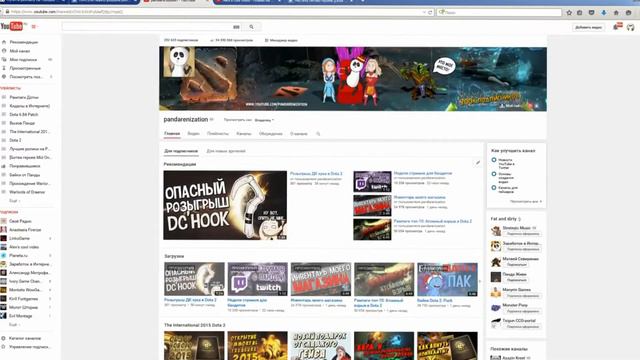Play the ПАК thumbnail in the Загрузки row
The width and height of the screenshot is (640, 360).
pos(447,279)
